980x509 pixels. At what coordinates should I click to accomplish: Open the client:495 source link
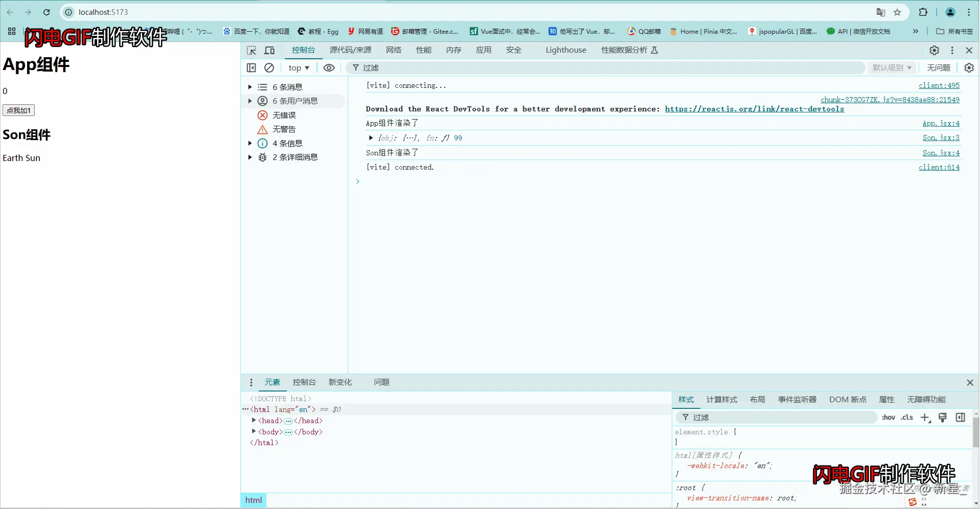939,85
